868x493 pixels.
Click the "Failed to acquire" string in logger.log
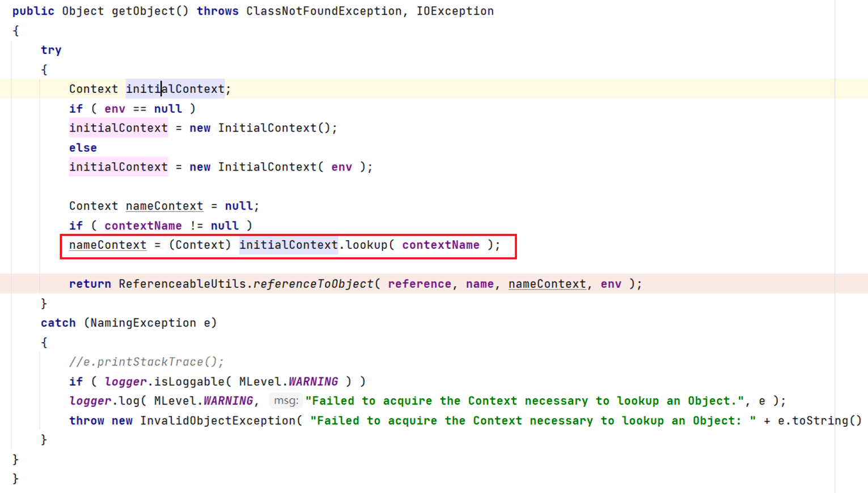524,401
